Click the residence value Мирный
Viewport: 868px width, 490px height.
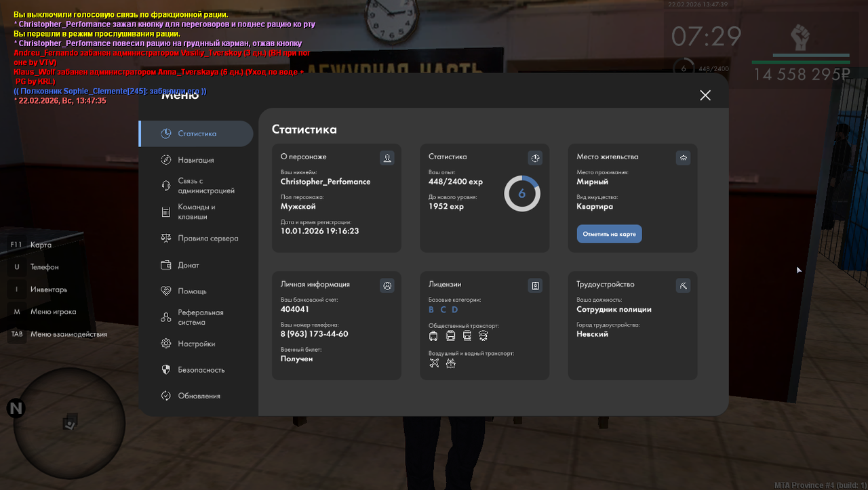593,182
